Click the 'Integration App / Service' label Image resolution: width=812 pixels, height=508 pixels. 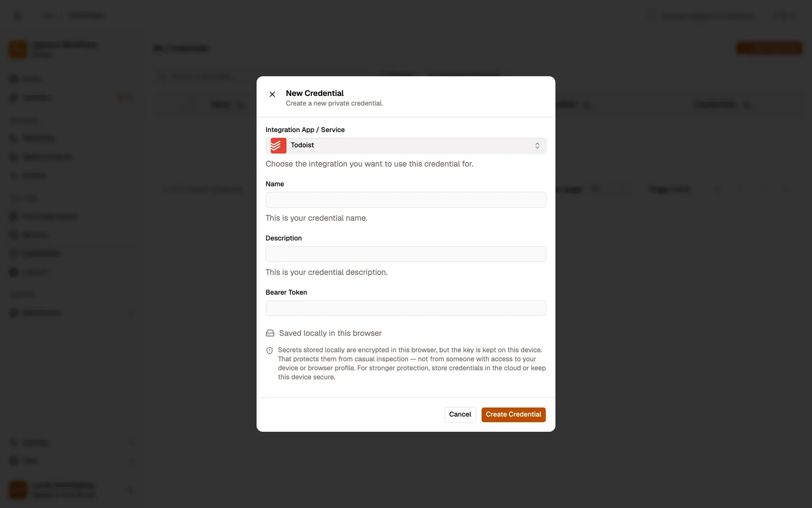tap(305, 130)
